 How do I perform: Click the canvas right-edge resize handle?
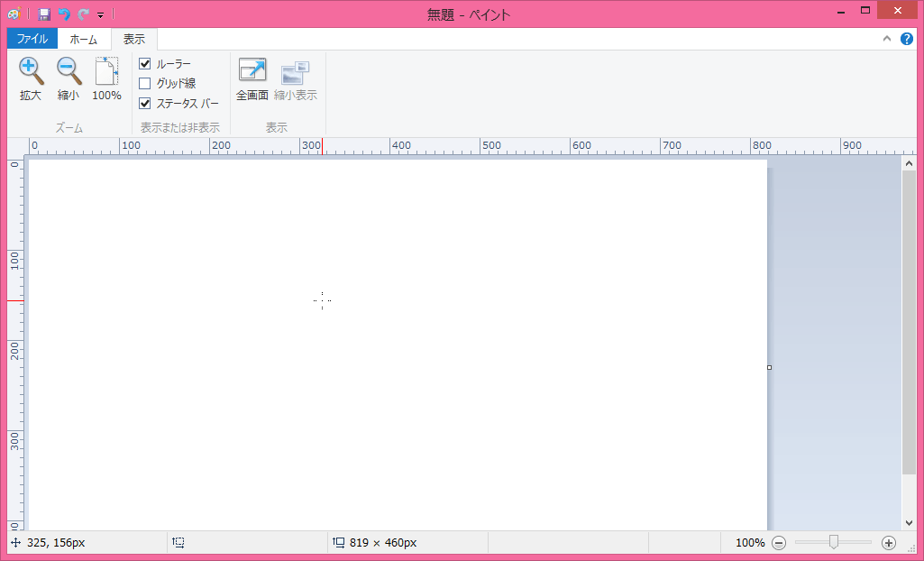coord(769,368)
